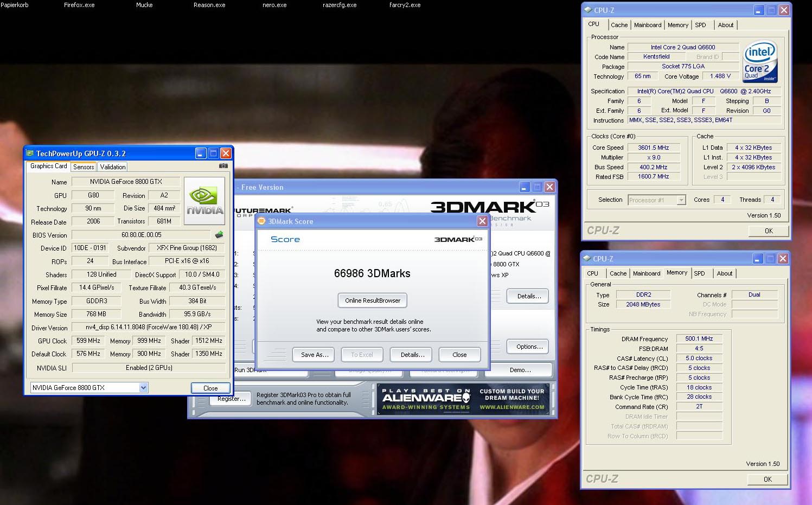
Task: Click the Subvendor XFX Pine Group field
Action: tap(187, 248)
